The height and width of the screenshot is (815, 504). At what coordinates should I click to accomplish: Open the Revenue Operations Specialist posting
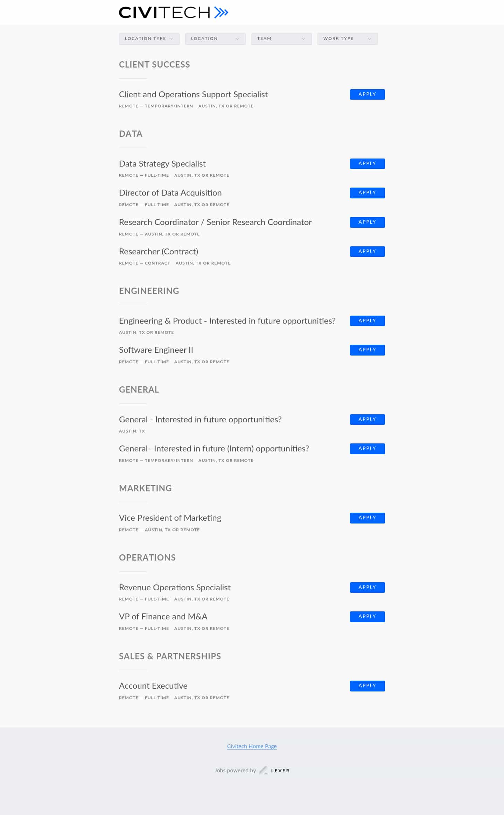[175, 588]
